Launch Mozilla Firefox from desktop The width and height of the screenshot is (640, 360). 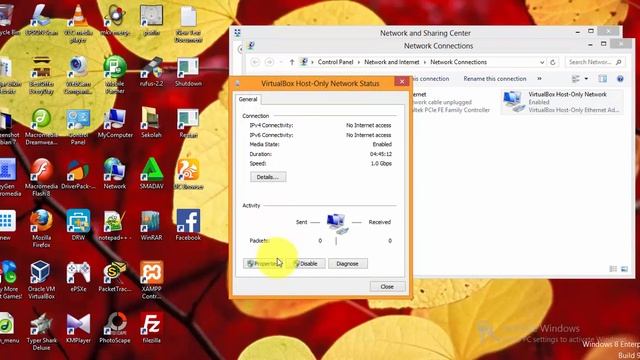click(41, 229)
